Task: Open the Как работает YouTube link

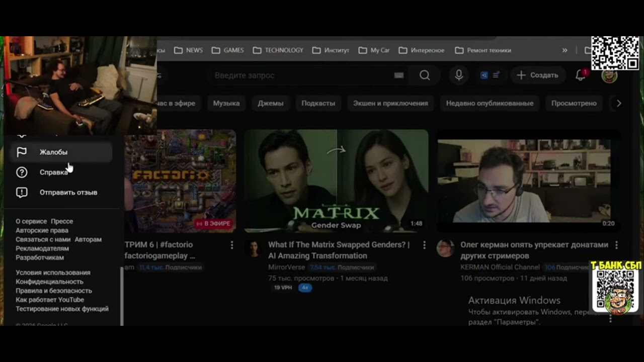Action: pyautogui.click(x=50, y=300)
